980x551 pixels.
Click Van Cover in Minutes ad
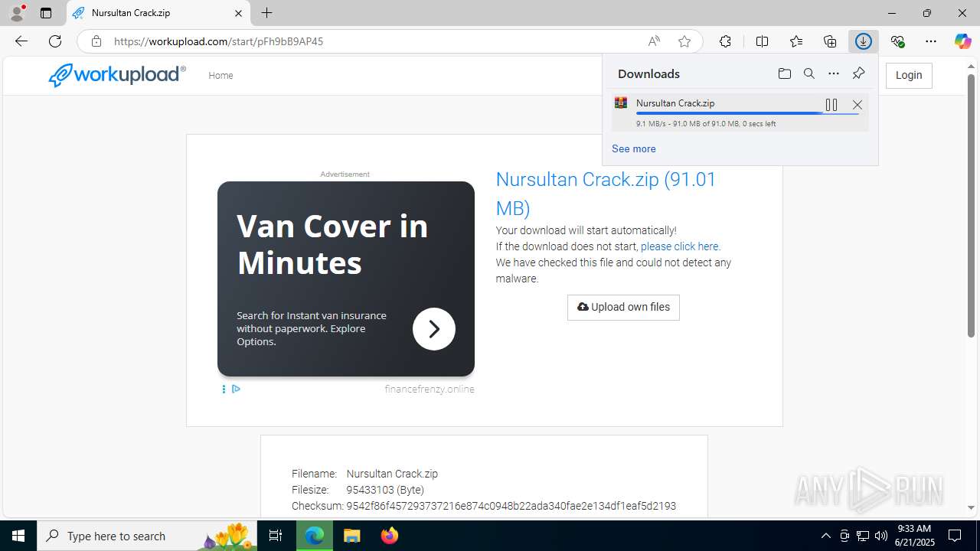(332, 244)
